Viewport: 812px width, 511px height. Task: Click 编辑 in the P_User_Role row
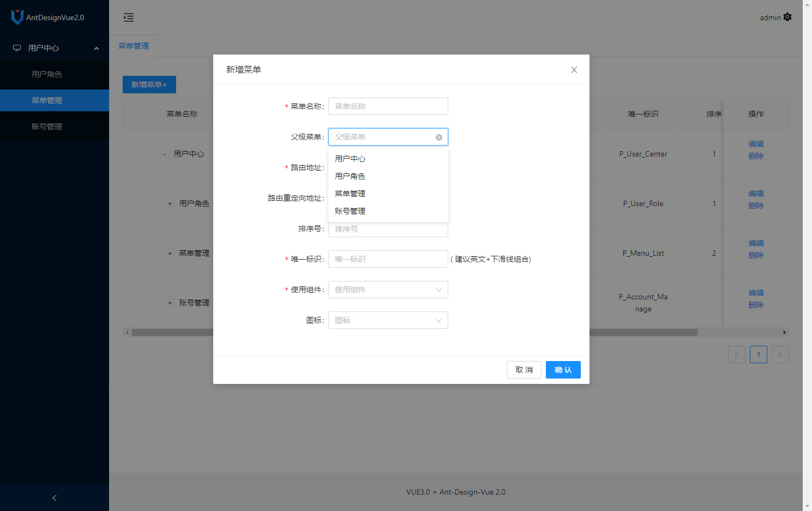point(756,194)
